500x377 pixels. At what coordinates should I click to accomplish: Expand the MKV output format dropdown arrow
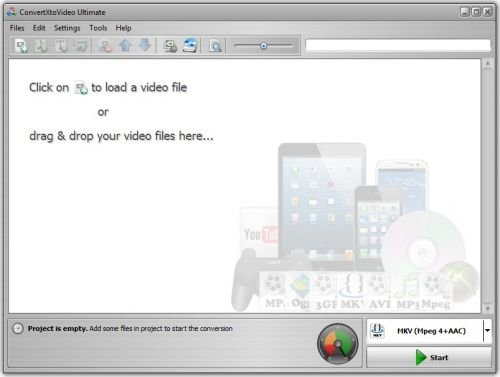pyautogui.click(x=488, y=331)
